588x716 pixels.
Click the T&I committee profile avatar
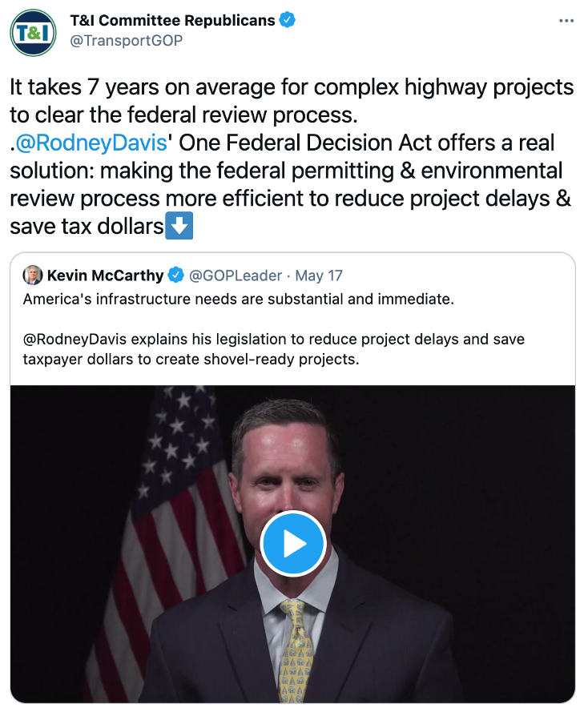pyautogui.click(x=33, y=31)
